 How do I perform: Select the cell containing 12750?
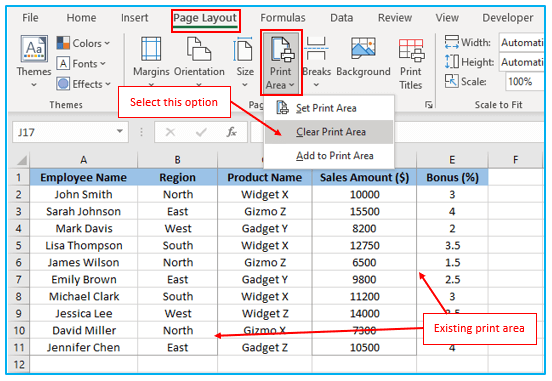(364, 245)
